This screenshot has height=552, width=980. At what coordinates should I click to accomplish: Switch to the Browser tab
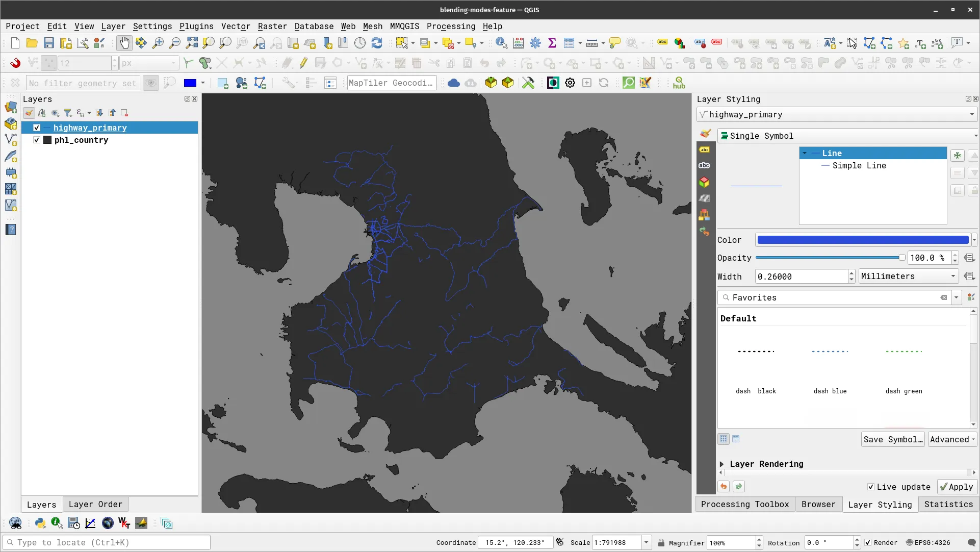[x=818, y=504]
